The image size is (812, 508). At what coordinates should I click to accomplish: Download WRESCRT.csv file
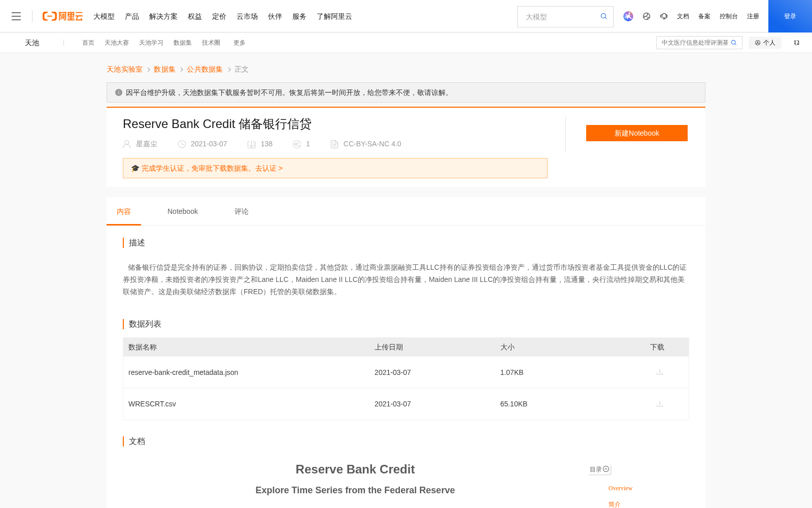(660, 404)
